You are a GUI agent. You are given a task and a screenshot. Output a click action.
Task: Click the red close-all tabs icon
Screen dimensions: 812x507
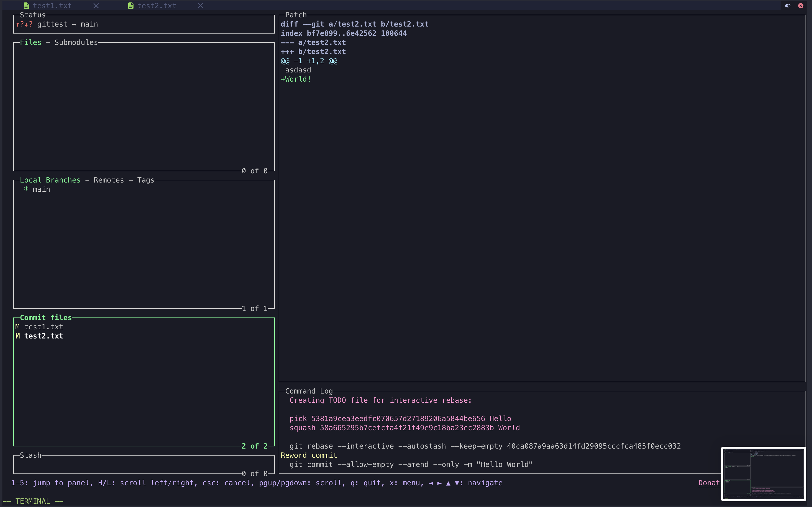[x=801, y=6]
